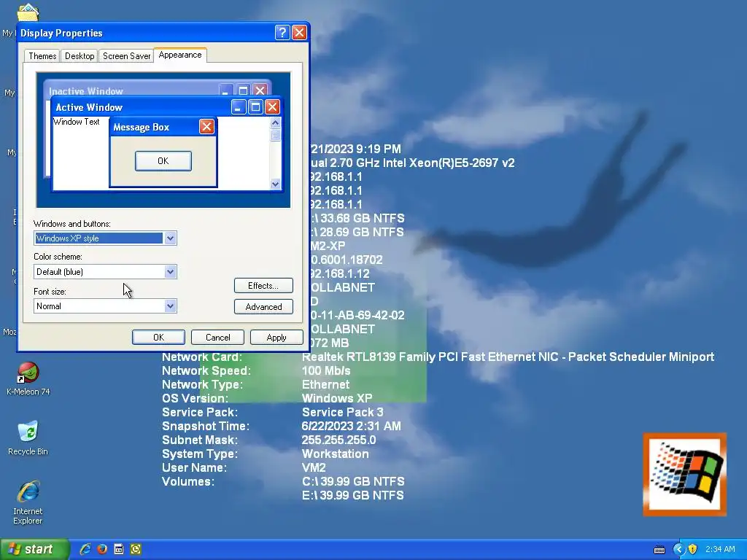
Task: Launch Internet Explorer from the desktop icon
Action: [x=28, y=502]
